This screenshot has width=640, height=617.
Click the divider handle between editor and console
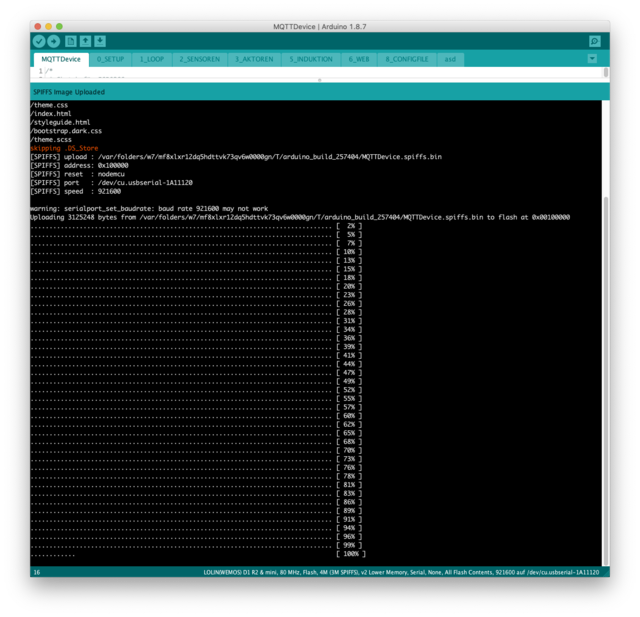point(320,80)
